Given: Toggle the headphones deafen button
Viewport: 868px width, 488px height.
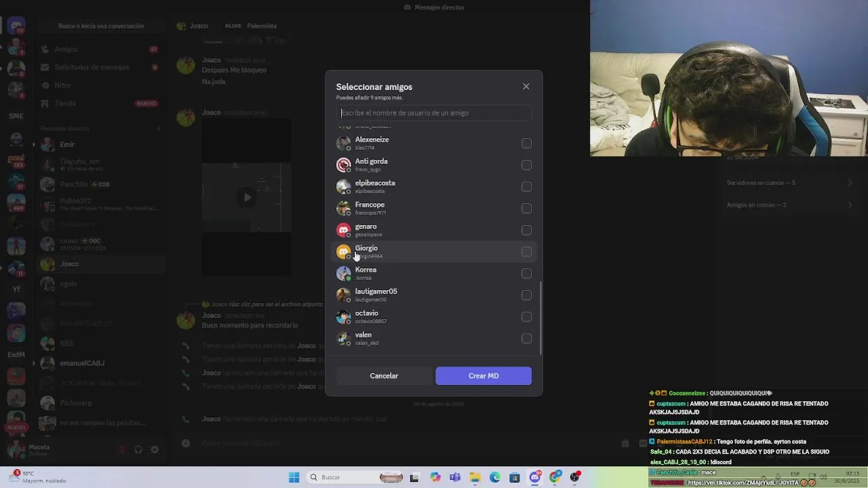Looking at the screenshot, I should (x=138, y=449).
